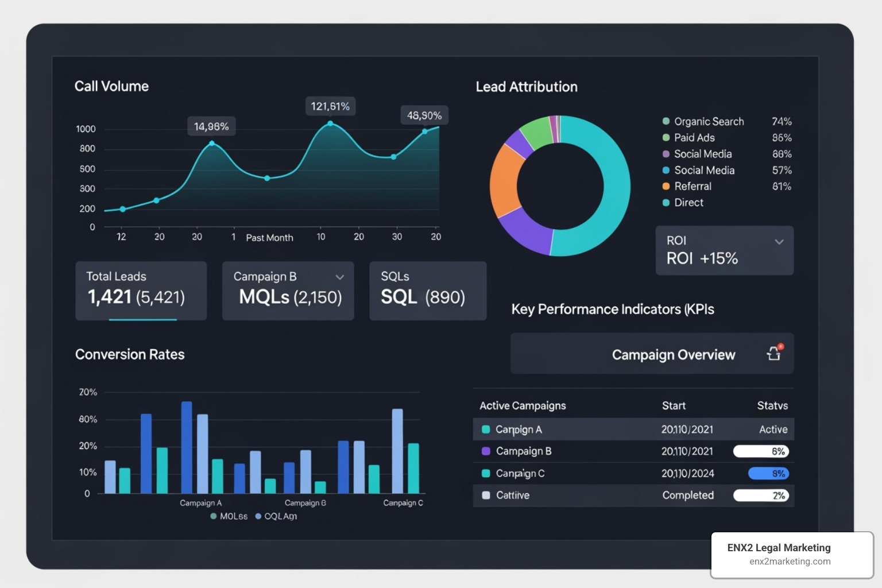Click the notification icon beside Campaign Overview
Screen dimensions: 882x588
[774, 354]
